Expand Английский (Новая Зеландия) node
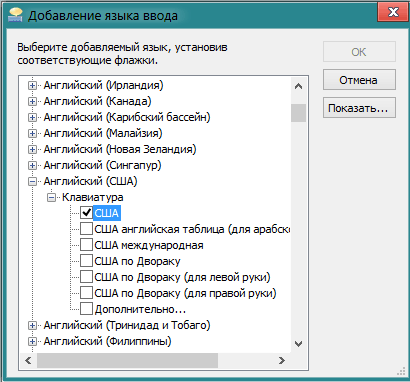This screenshot has height=382, width=410. (x=32, y=149)
